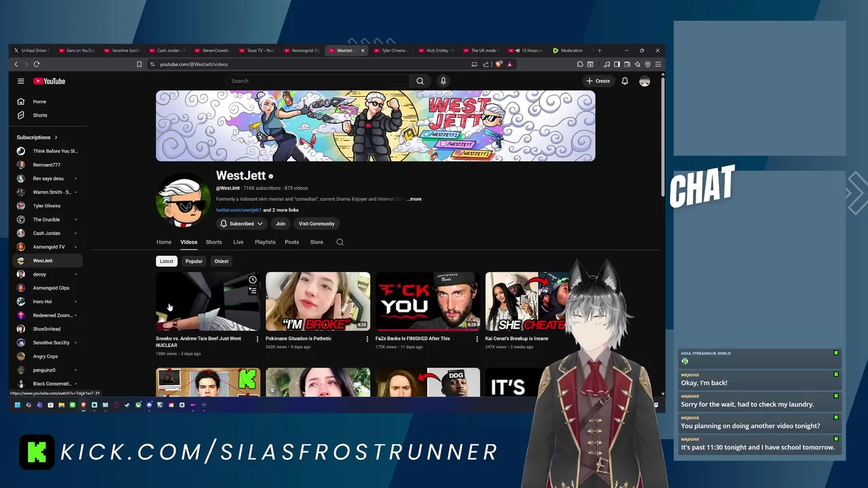Click Visit Community button
Viewport: 868px width, 488px height.
[x=317, y=224]
